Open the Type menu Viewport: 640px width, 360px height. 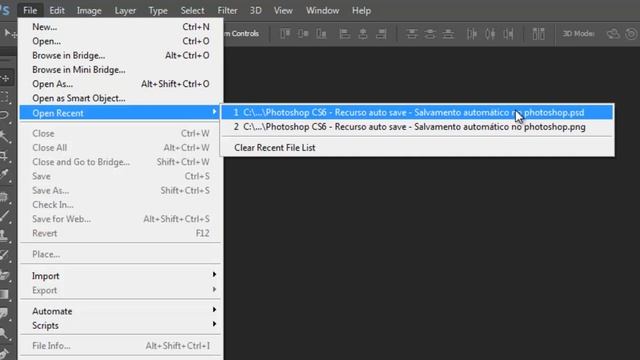click(158, 11)
